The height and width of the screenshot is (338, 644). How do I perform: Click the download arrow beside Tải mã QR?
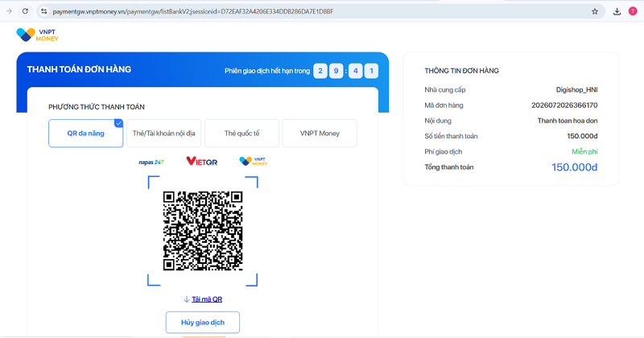point(187,299)
